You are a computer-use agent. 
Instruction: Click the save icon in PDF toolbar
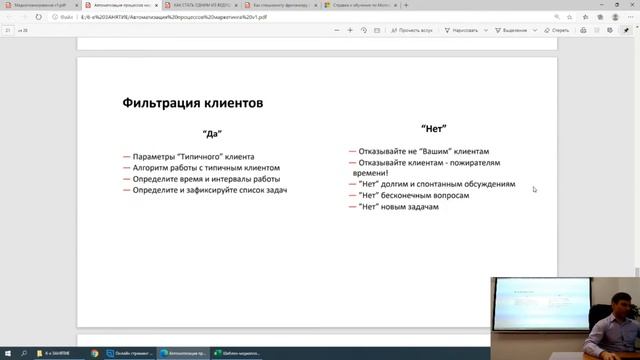tap(597, 30)
